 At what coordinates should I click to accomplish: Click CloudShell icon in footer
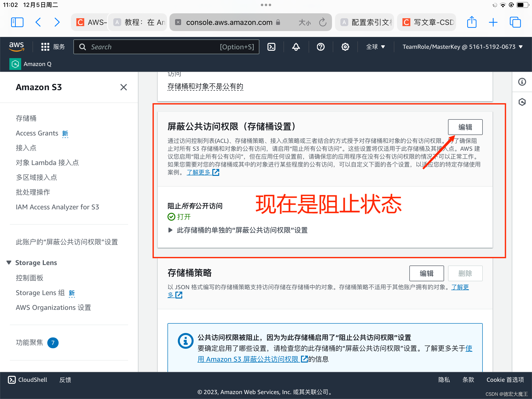(12, 380)
